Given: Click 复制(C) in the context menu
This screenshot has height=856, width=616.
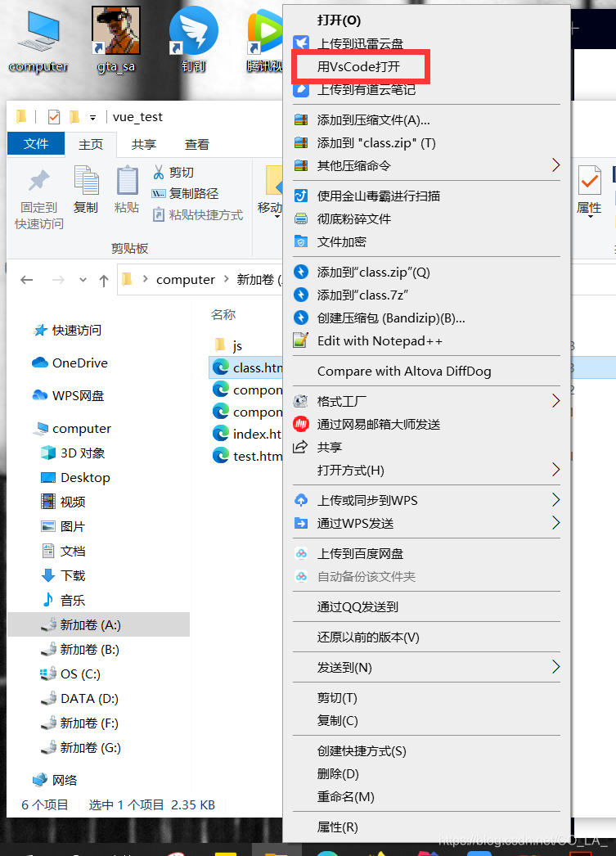Looking at the screenshot, I should [x=337, y=721].
